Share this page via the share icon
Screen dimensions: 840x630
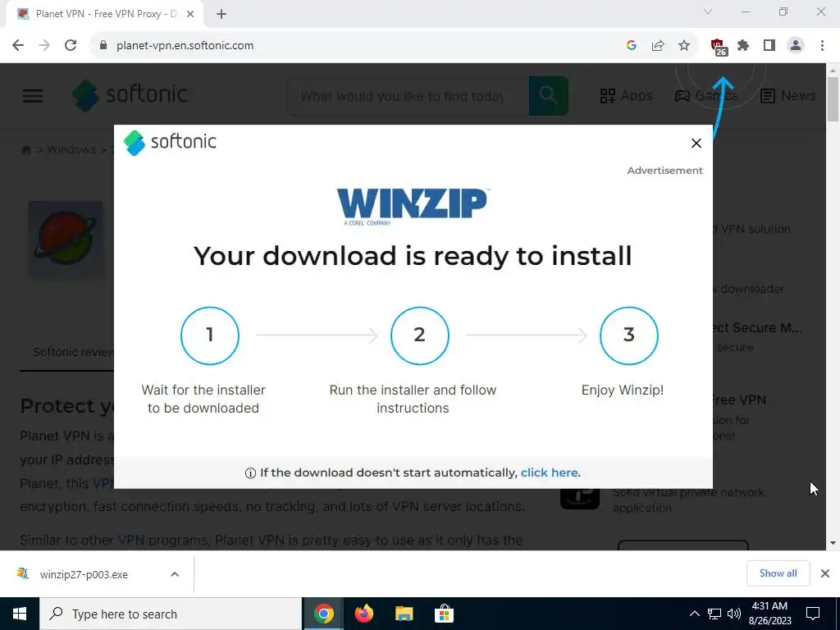[658, 46]
